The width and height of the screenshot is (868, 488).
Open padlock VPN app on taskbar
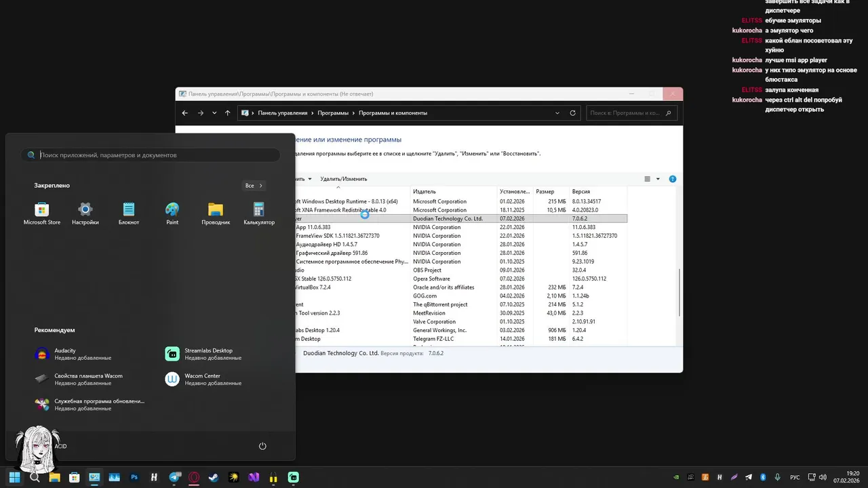273,477
